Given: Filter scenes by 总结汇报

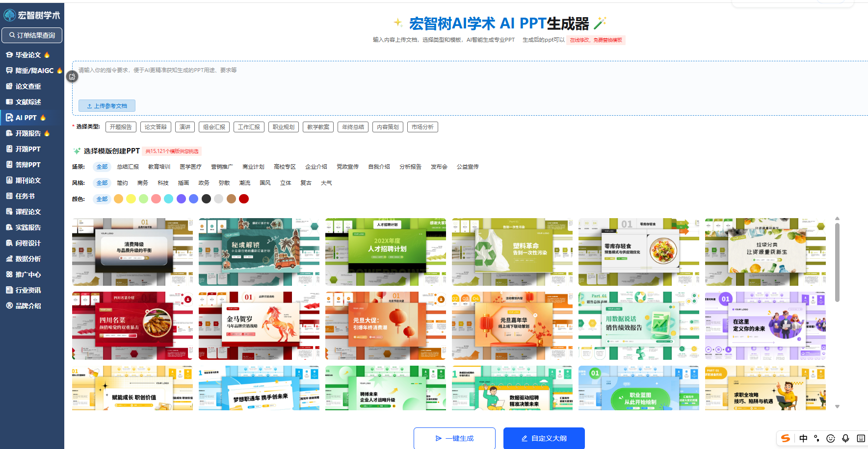Looking at the screenshot, I should click(128, 167).
